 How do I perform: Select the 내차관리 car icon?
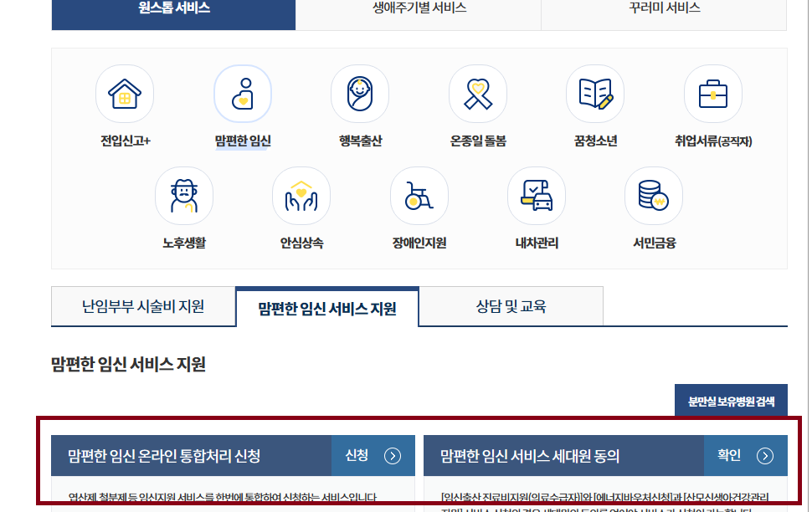[537, 194]
